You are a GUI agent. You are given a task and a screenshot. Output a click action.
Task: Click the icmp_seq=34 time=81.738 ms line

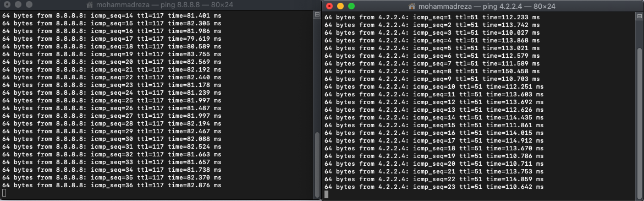coord(112,170)
